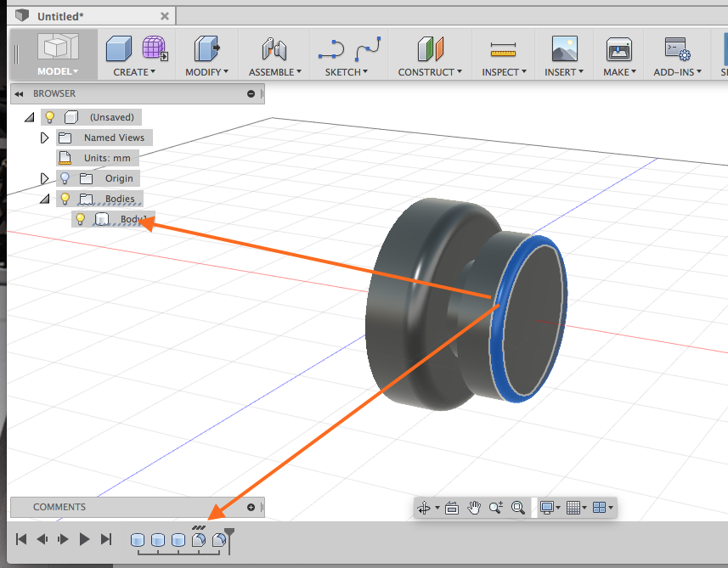Select the first cylinder feature in timeline
728x568 pixels.
138,540
